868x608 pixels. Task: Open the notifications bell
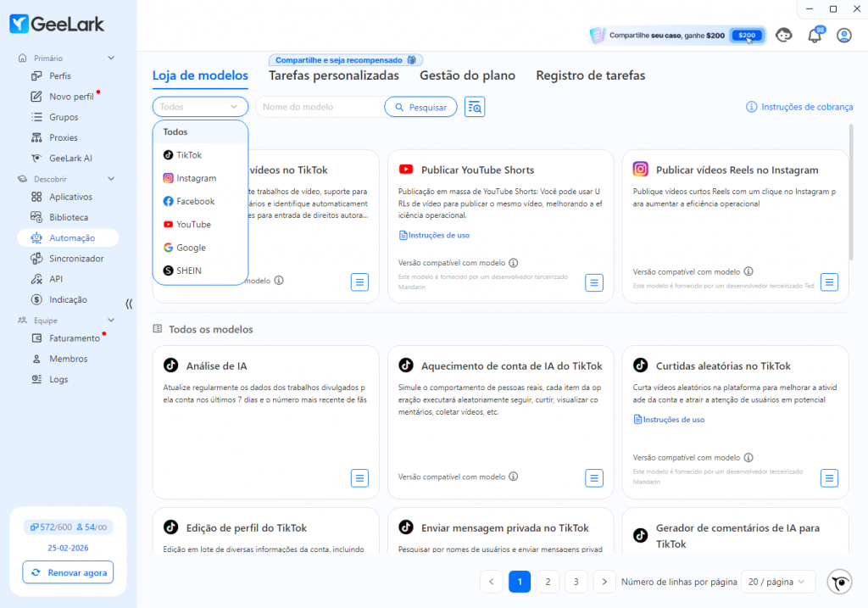[x=815, y=36]
